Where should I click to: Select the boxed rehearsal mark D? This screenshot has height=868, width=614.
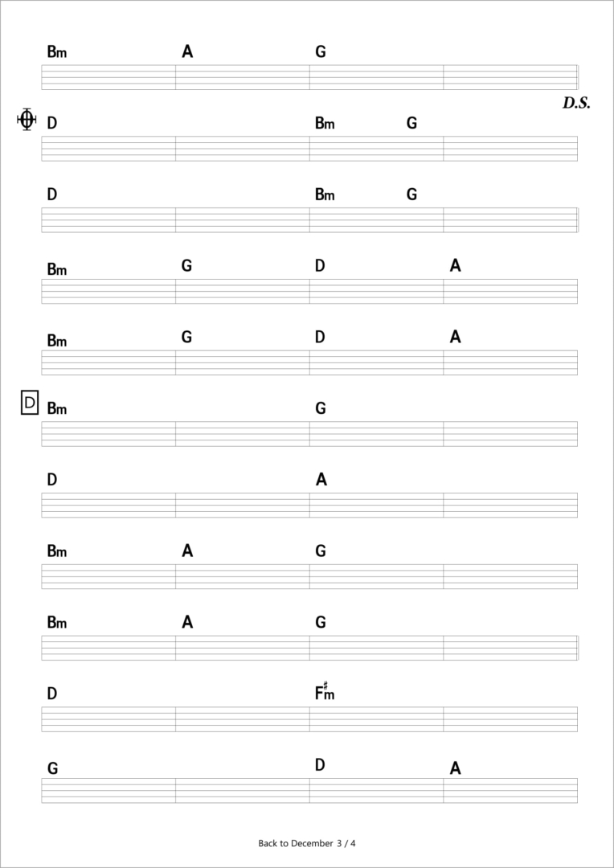point(30,403)
